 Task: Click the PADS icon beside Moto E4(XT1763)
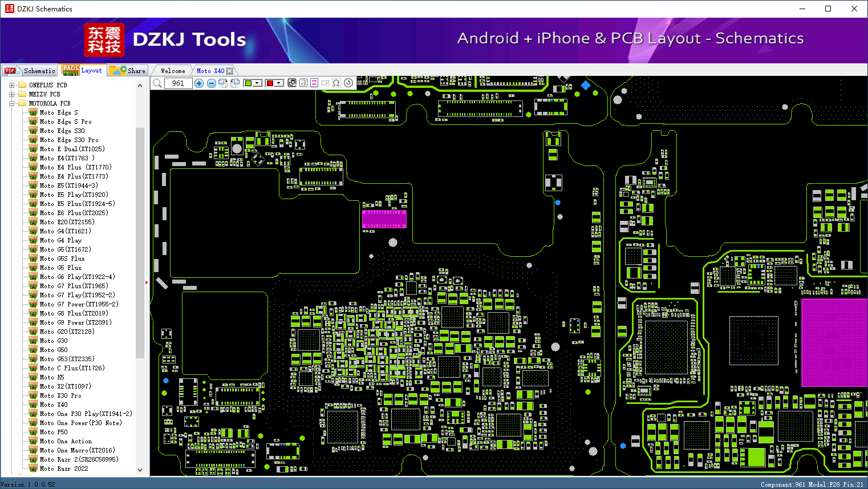click(x=33, y=158)
